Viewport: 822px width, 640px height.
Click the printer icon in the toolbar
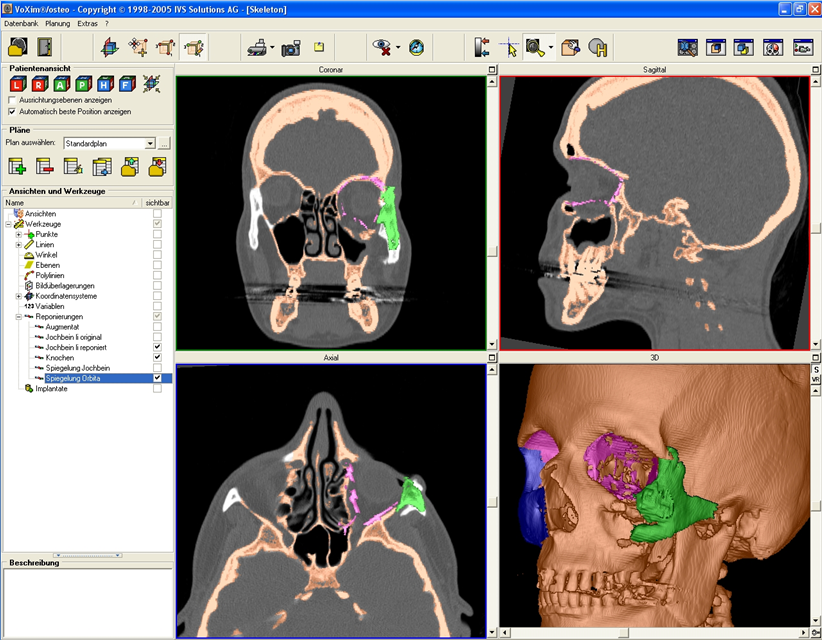pyautogui.click(x=255, y=47)
